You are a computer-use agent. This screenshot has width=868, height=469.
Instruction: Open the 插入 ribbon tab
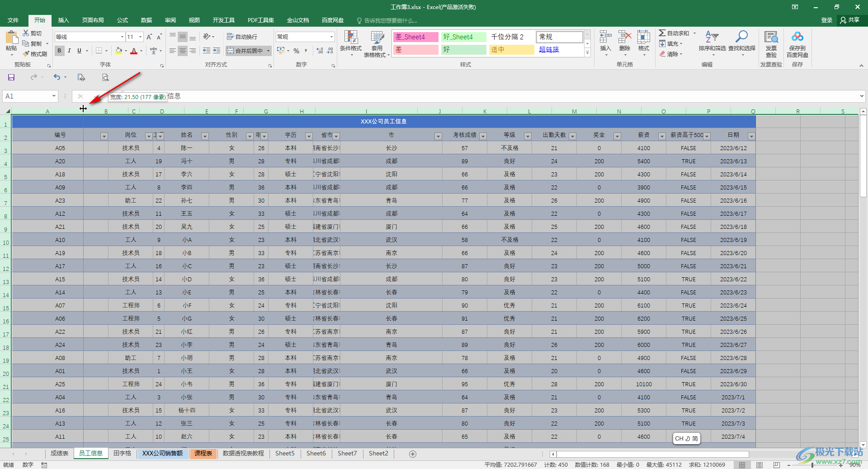63,20
